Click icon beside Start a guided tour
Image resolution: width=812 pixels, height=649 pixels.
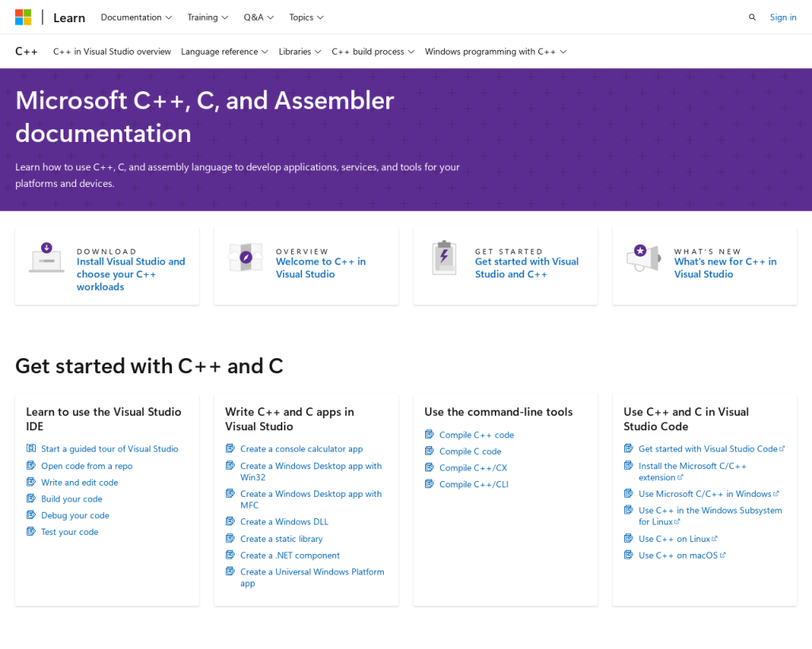pyautogui.click(x=31, y=449)
